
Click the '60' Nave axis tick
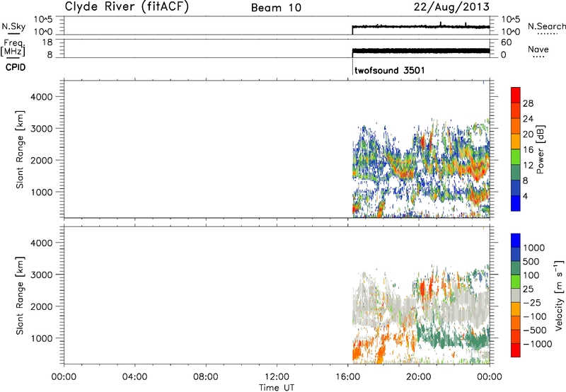(506, 42)
